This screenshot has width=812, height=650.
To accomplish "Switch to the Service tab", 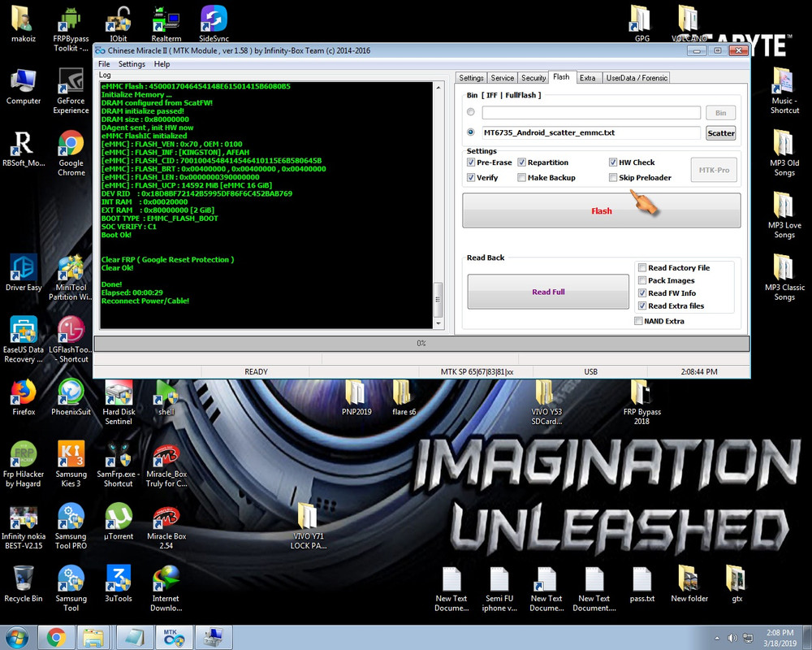I will click(502, 78).
